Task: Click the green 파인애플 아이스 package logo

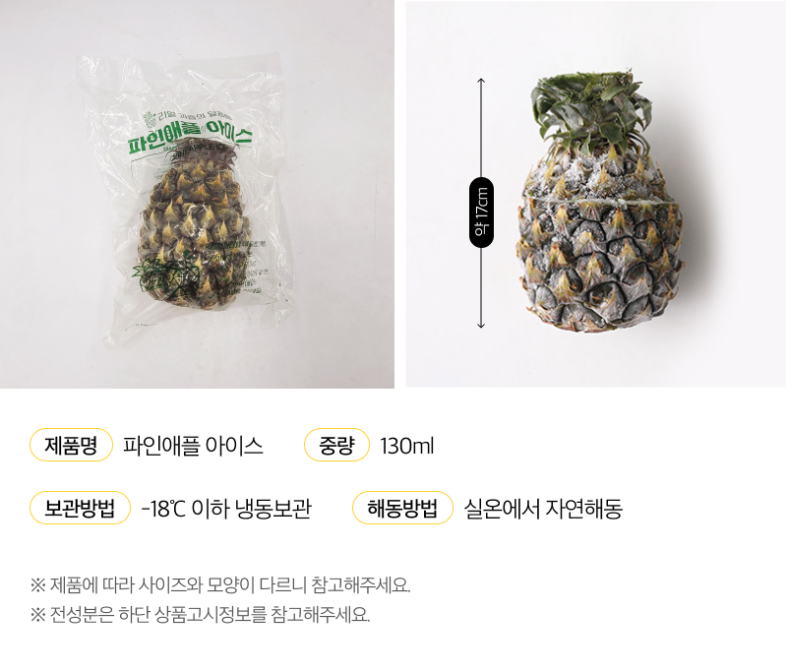Action: click(190, 138)
